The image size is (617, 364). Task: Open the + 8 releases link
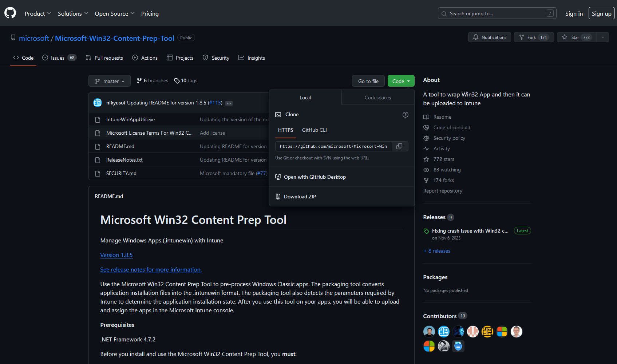click(437, 251)
